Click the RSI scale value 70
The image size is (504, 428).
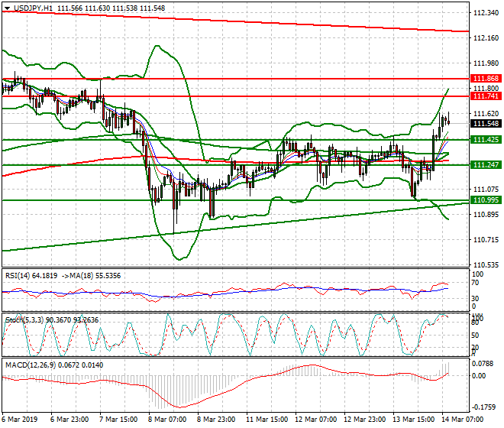coord(475,283)
